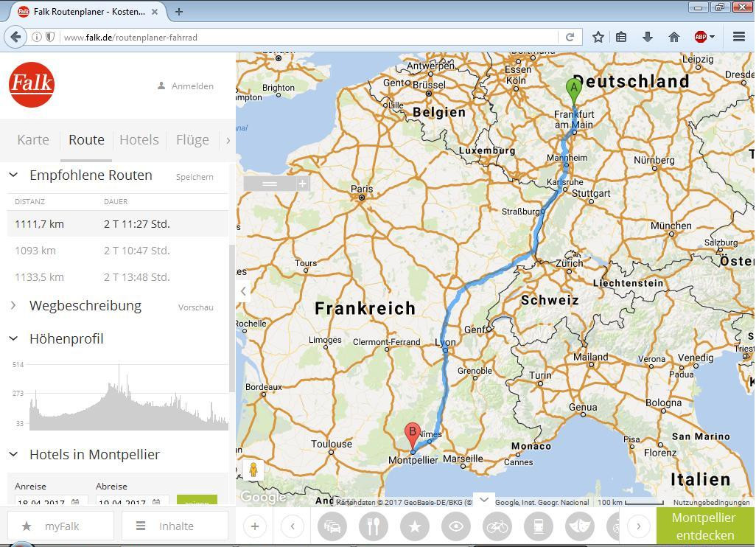756x547 pixels.
Task: Show public transport train icon
Action: click(x=539, y=526)
